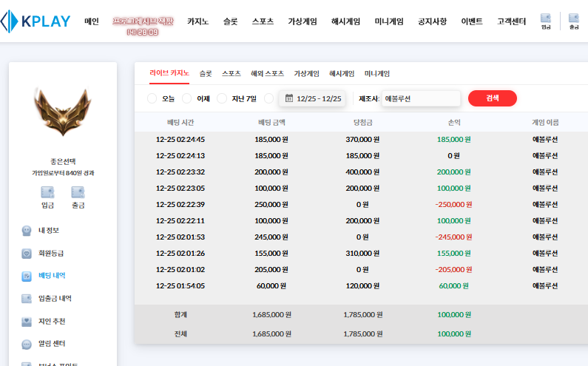Open 공지사항 in the top navigation
Viewport: 588px width, 366px height.
tap(432, 21)
